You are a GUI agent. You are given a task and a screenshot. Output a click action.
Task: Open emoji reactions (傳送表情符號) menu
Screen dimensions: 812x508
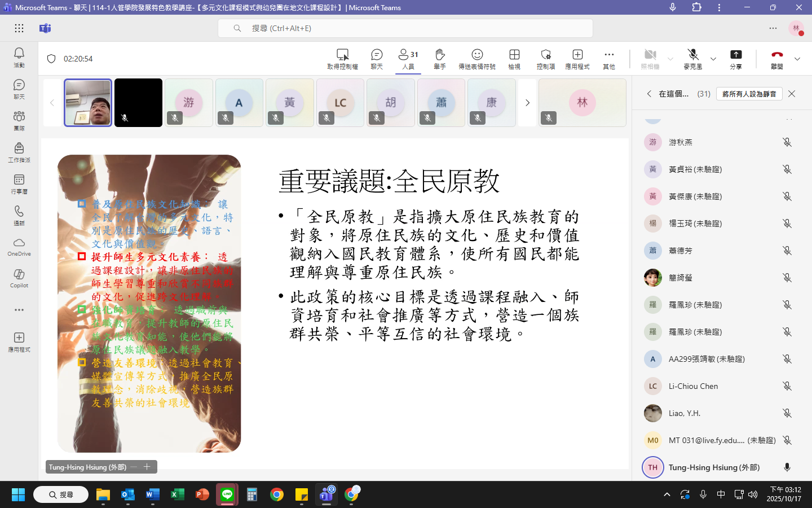477,58
